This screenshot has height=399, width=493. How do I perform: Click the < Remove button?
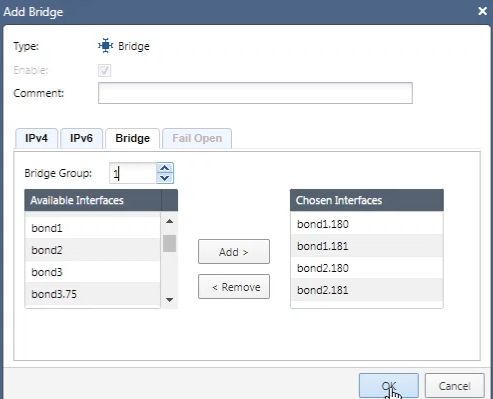pos(234,287)
